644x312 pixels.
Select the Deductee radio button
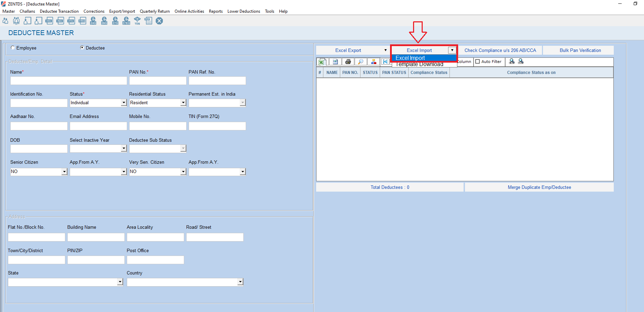[82, 48]
